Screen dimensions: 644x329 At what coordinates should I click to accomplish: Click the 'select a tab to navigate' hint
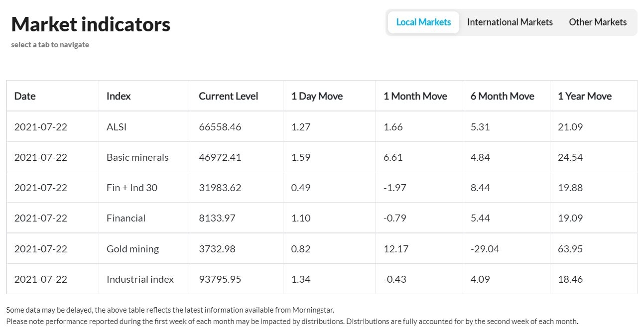point(50,45)
